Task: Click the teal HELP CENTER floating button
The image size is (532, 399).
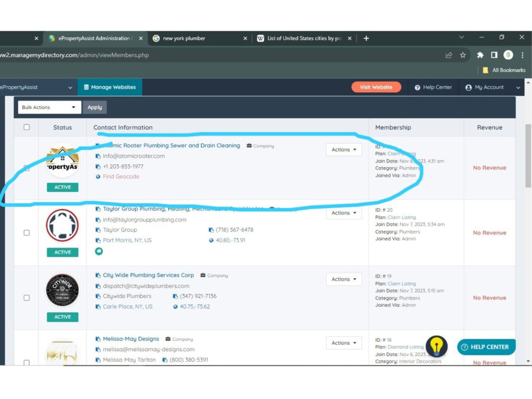Action: click(x=486, y=347)
